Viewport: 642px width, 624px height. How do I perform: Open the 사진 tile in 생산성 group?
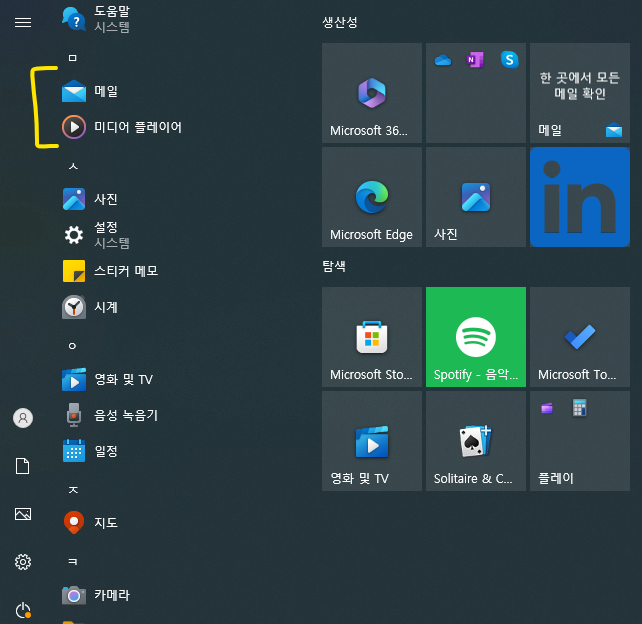(x=476, y=197)
